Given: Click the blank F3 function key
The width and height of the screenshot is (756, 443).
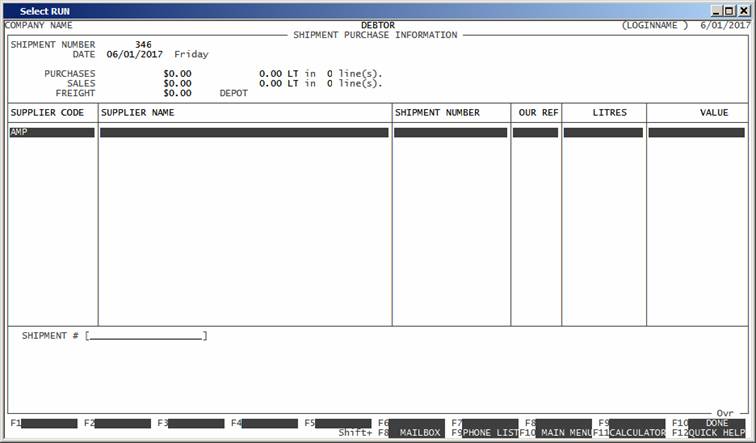Looking at the screenshot, I should pyautogui.click(x=196, y=423).
